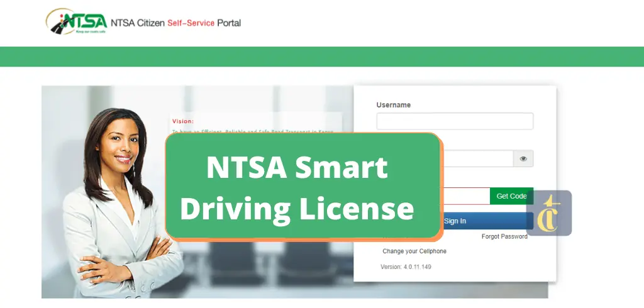
Task: Click the NTSA logo in the header
Action: [76, 21]
